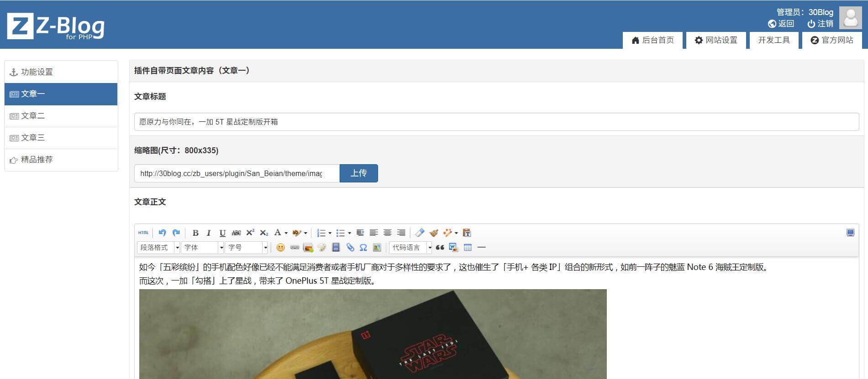Go to 后台首页 tab

(652, 40)
